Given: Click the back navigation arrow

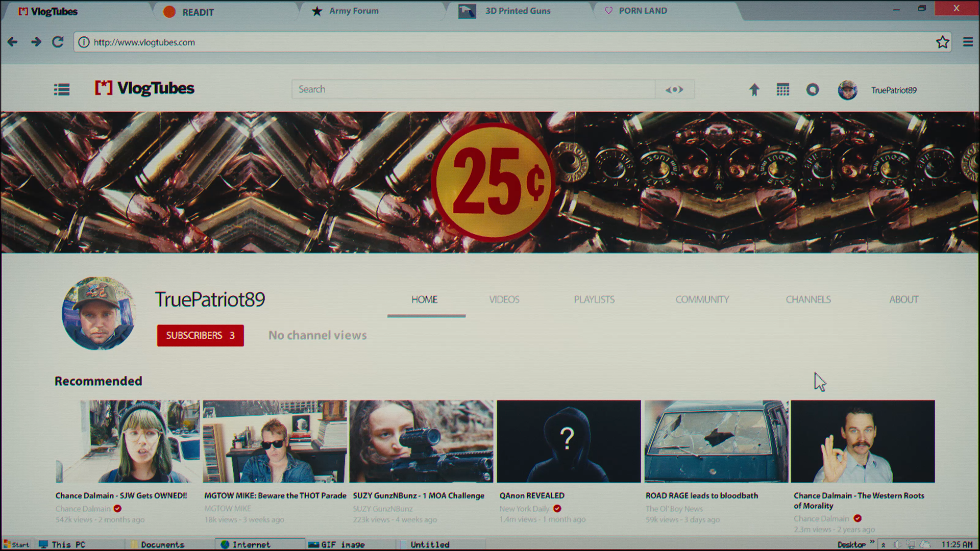Looking at the screenshot, I should pyautogui.click(x=12, y=42).
